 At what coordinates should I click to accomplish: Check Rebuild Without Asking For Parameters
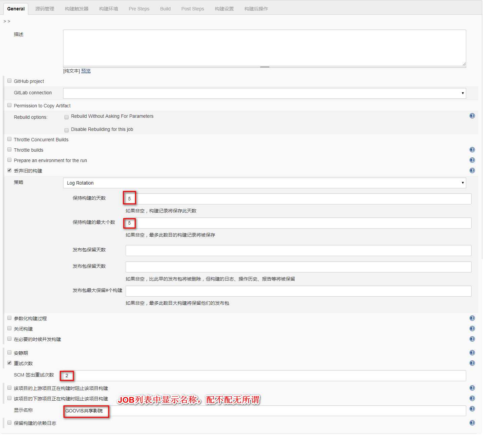(67, 117)
